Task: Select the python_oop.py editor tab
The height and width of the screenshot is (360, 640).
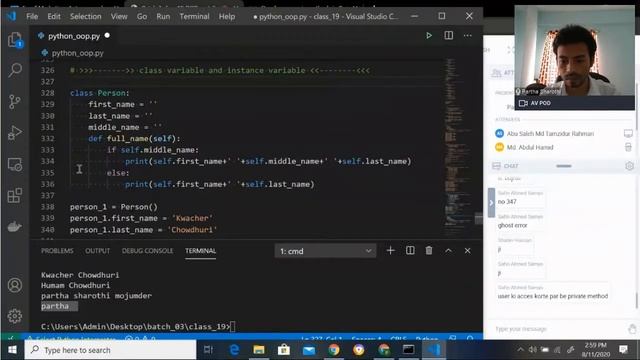Action: coord(73,36)
